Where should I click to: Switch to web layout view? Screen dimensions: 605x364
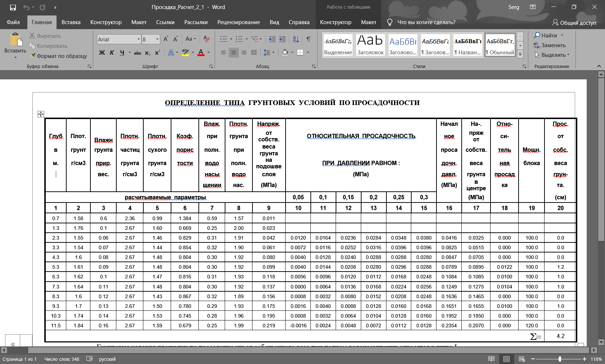(x=522, y=359)
